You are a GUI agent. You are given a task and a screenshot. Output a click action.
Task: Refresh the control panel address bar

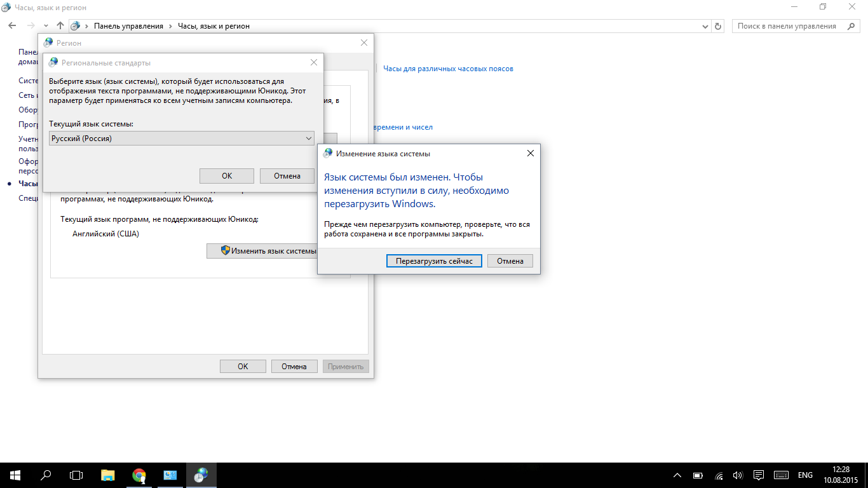pos(719,26)
